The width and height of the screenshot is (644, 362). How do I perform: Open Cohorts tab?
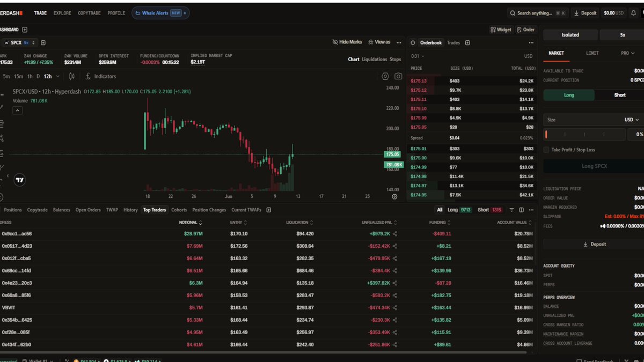179,210
